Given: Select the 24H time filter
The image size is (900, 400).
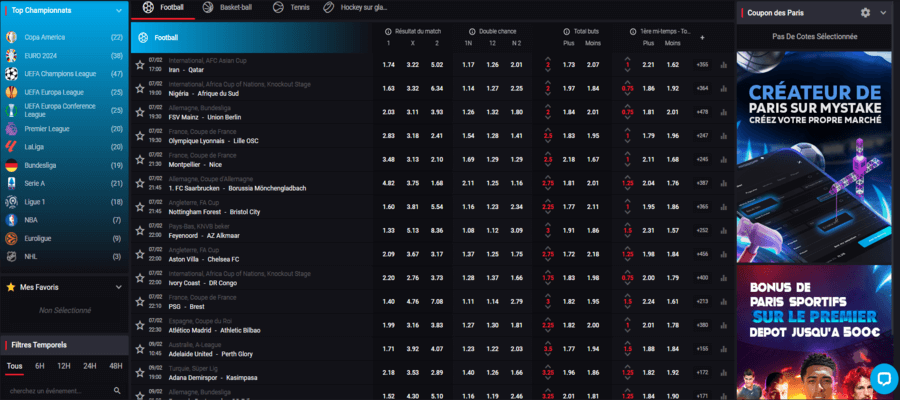Looking at the screenshot, I should pyautogui.click(x=90, y=366).
